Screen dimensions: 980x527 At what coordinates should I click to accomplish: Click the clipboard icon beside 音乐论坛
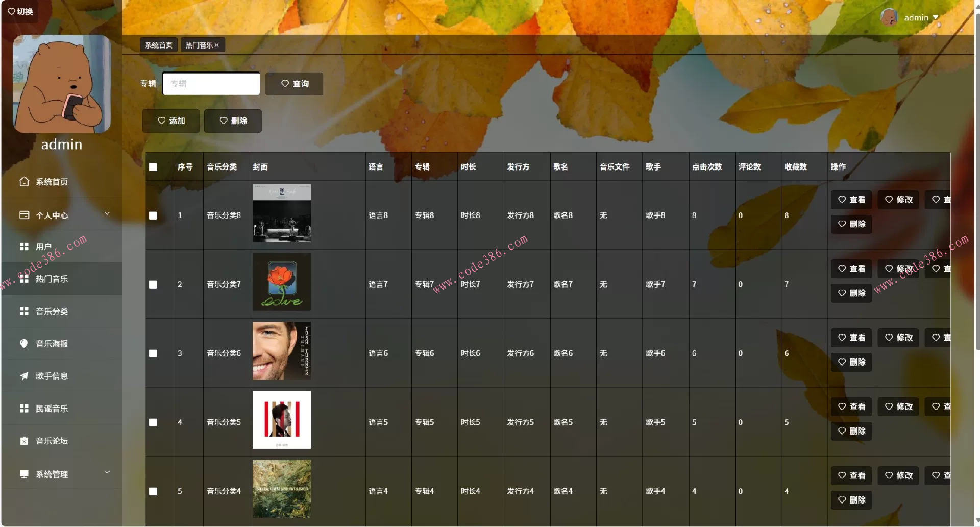[24, 441]
